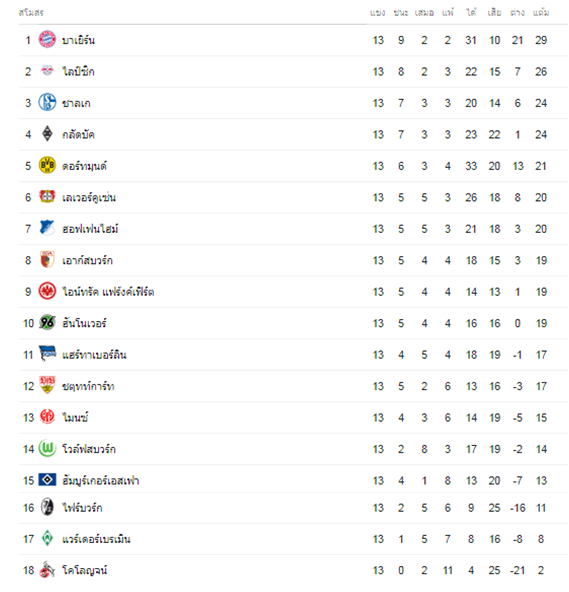Screen dimensions: 569x592
Task: Click the Eintracht Frankfurt eagle logo
Action: coord(47,291)
